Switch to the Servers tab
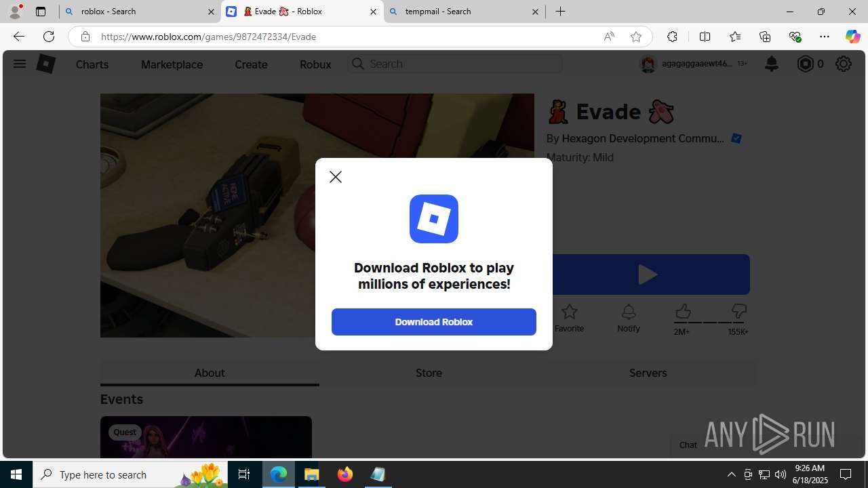This screenshot has width=868, height=488. [x=648, y=373]
